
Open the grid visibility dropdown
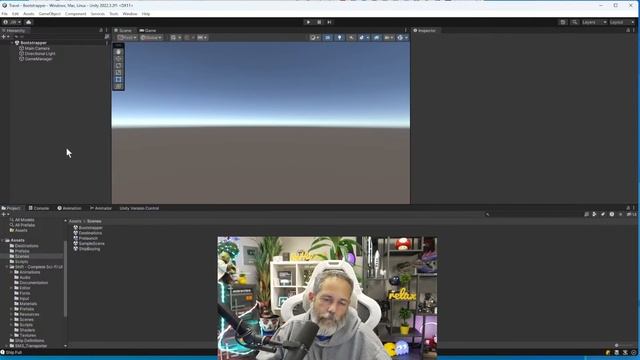point(176,38)
